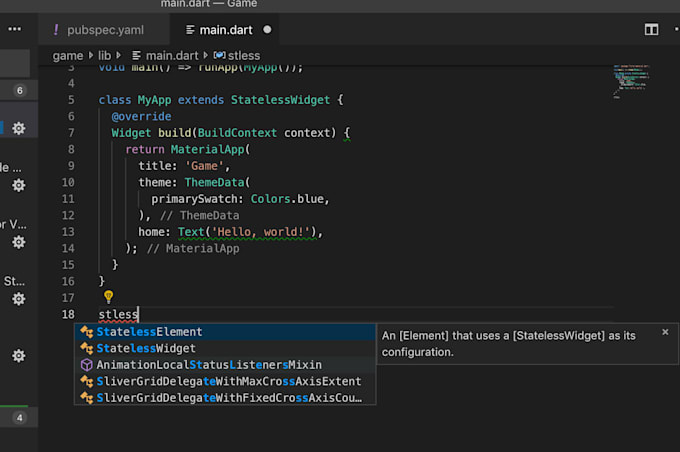
Task: Click line number 18 in the gutter
Action: pos(68,314)
